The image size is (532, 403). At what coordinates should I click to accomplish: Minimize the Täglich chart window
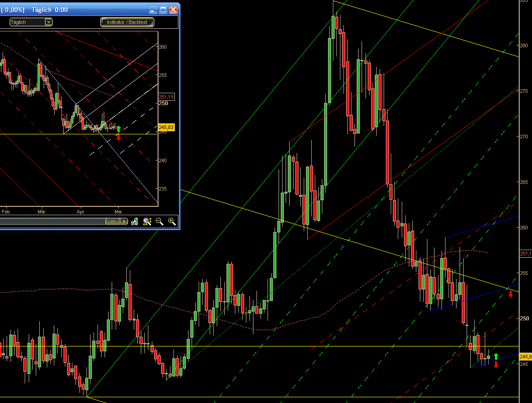(153, 9)
